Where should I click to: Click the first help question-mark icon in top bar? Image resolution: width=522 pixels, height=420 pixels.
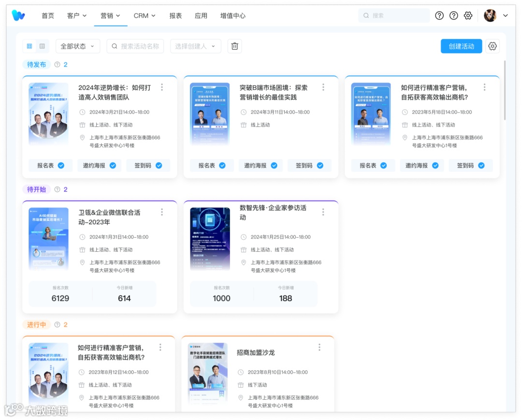[x=439, y=15]
